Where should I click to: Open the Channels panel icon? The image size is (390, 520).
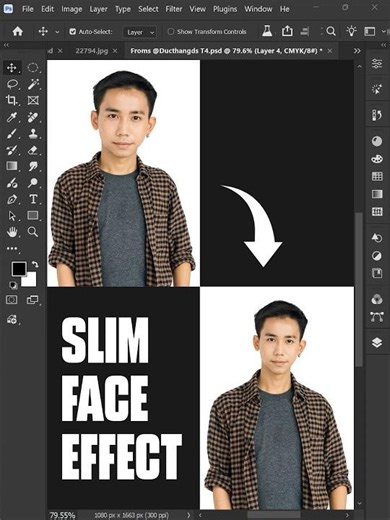point(377,299)
